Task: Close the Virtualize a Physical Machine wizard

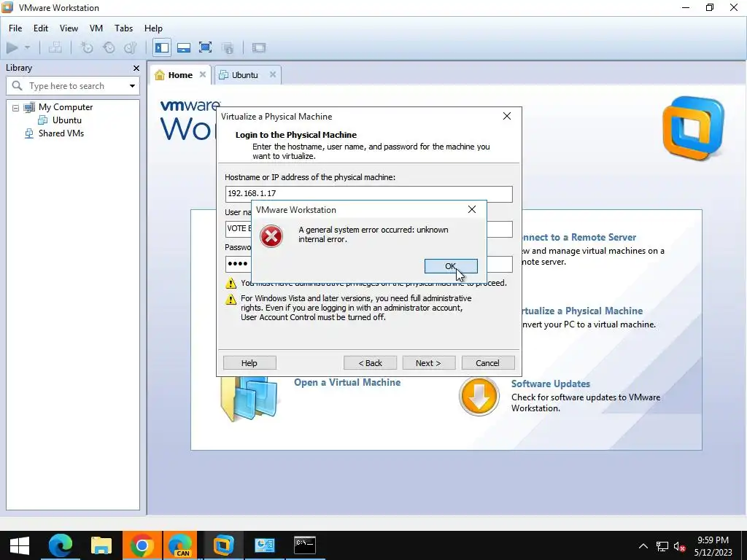Action: (507, 116)
